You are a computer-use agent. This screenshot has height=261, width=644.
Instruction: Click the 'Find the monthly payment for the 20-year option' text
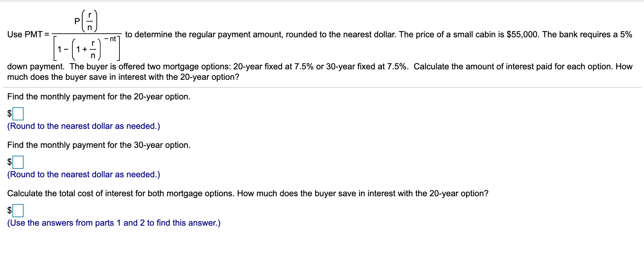pos(98,96)
